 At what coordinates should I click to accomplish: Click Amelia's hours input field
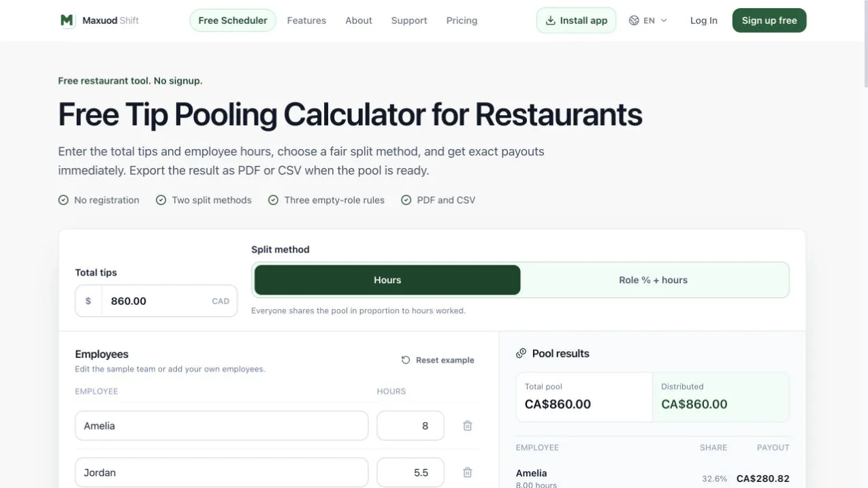411,426
